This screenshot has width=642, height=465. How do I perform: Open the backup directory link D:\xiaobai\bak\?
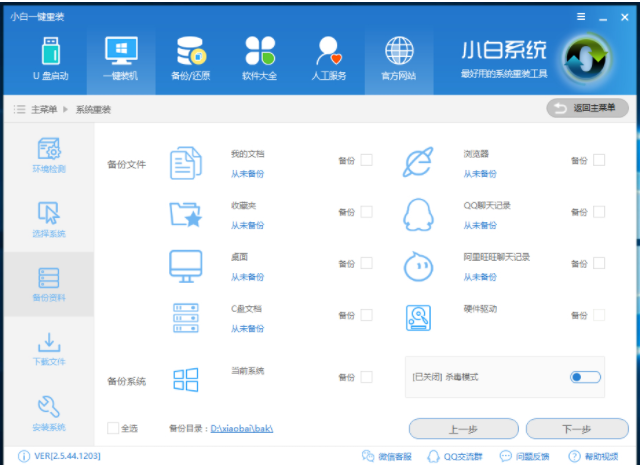tap(242, 429)
